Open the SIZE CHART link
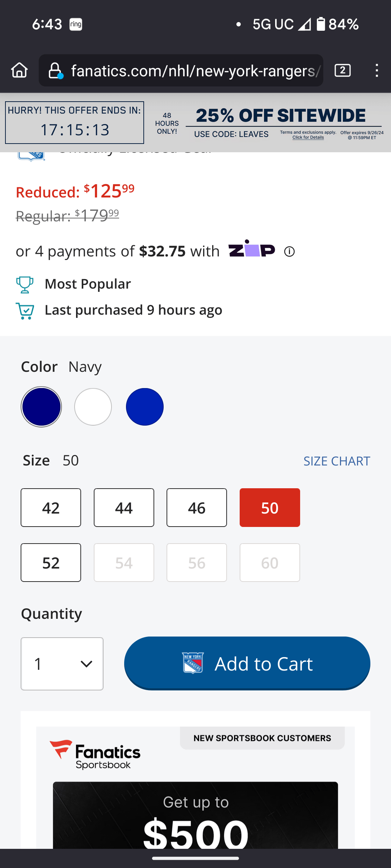Image resolution: width=391 pixels, height=868 pixels. tap(336, 461)
